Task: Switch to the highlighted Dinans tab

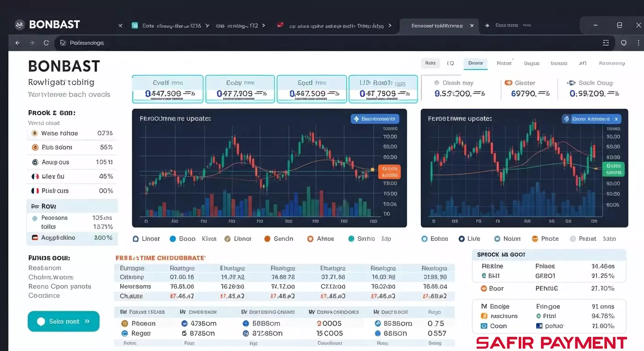Action: tap(475, 64)
